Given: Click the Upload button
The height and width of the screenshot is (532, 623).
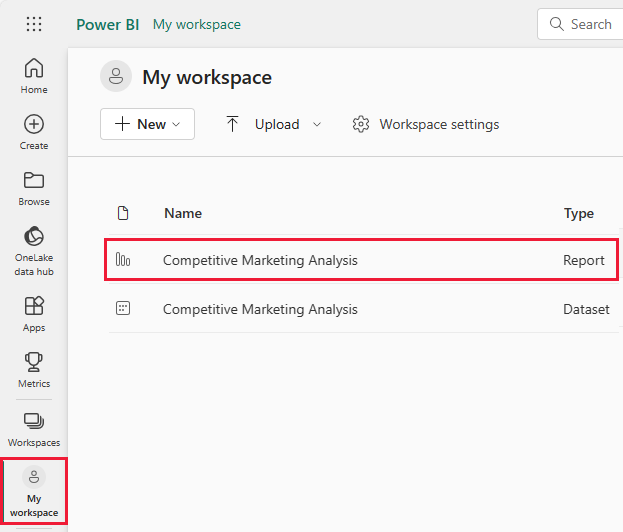Looking at the screenshot, I should click(x=264, y=125).
